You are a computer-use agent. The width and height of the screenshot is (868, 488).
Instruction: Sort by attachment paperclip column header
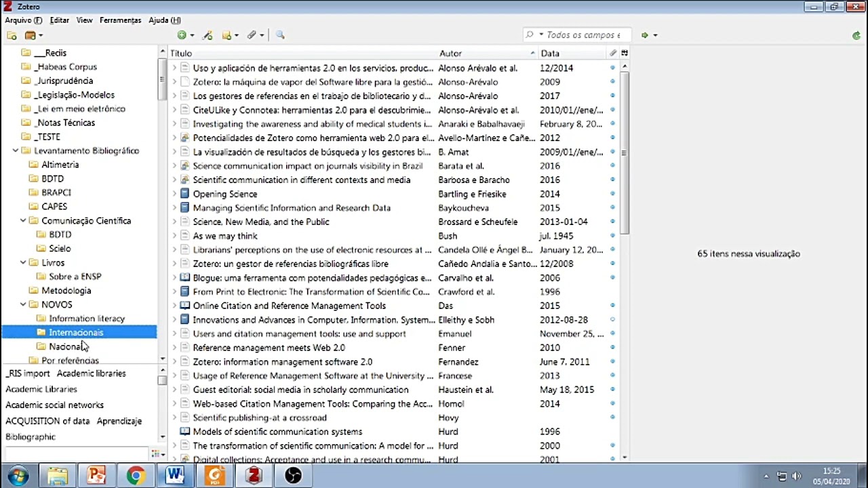coord(613,53)
